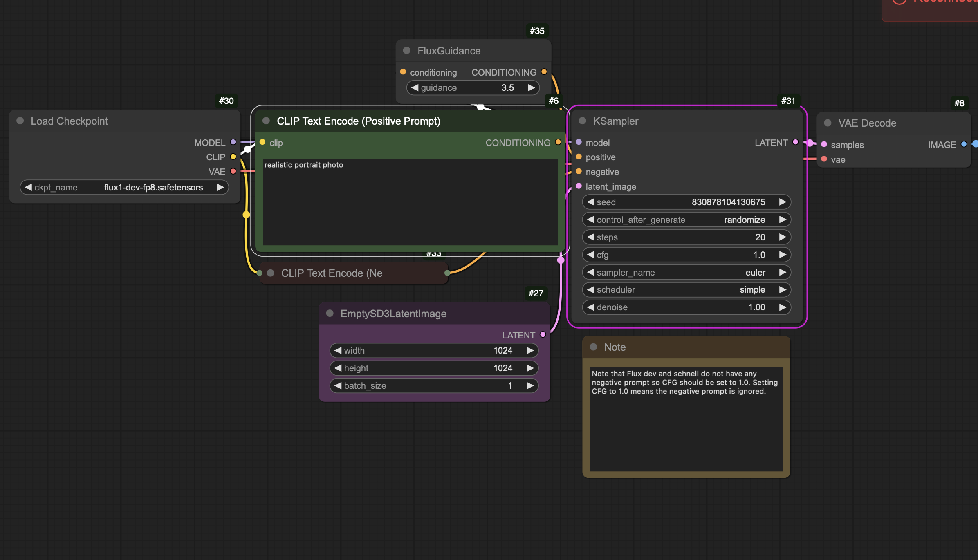Click the samples input socket on VAE Decode
The image size is (978, 560).
click(824, 144)
